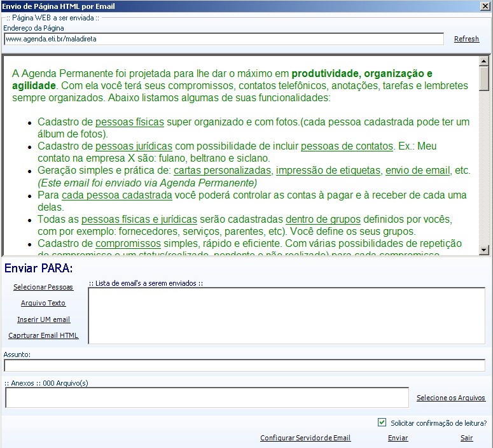The width and height of the screenshot is (493, 448).
Task: Open Configurar Servidor de Email
Action: tap(305, 438)
